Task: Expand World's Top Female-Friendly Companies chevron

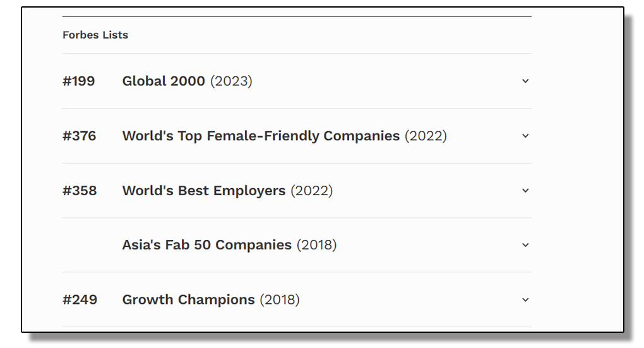Action: (x=525, y=136)
